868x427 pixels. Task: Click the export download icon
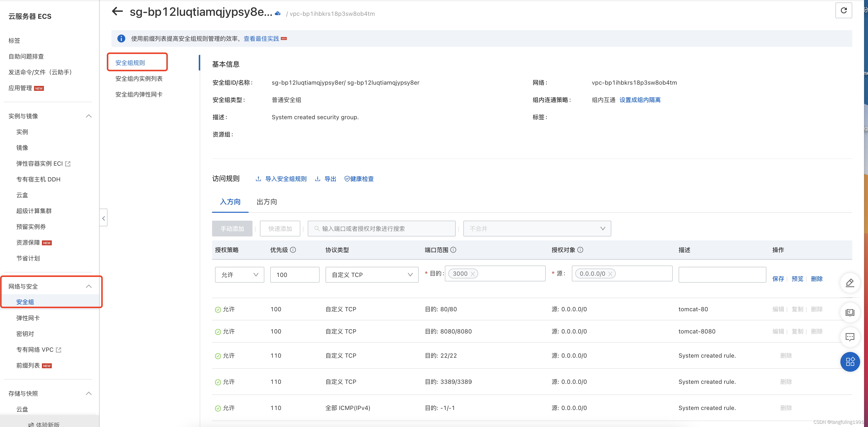[317, 179]
